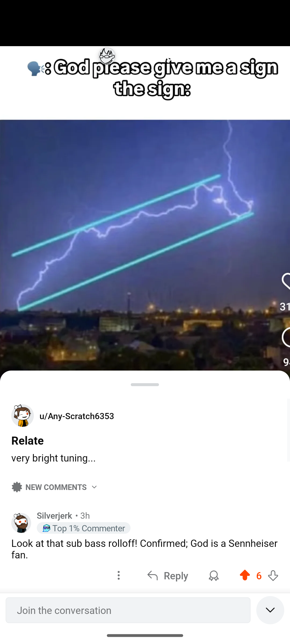Collapse comments with the round chevron button
The image size is (290, 644).
tap(270, 610)
